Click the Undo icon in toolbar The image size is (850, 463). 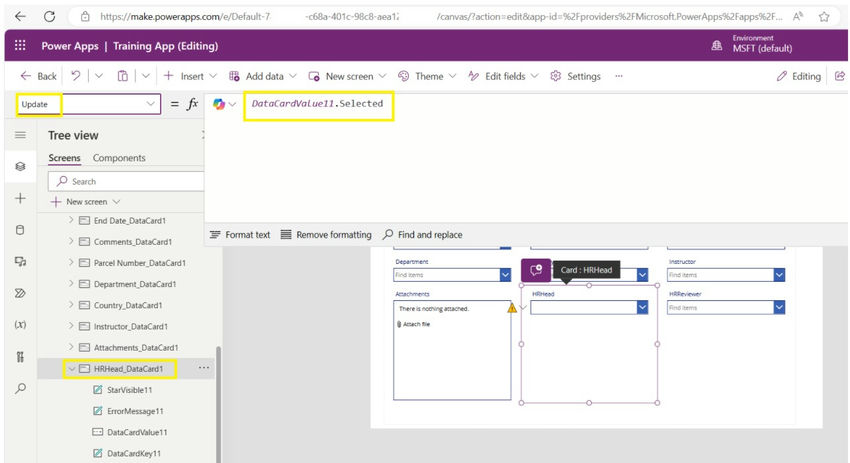pos(75,76)
